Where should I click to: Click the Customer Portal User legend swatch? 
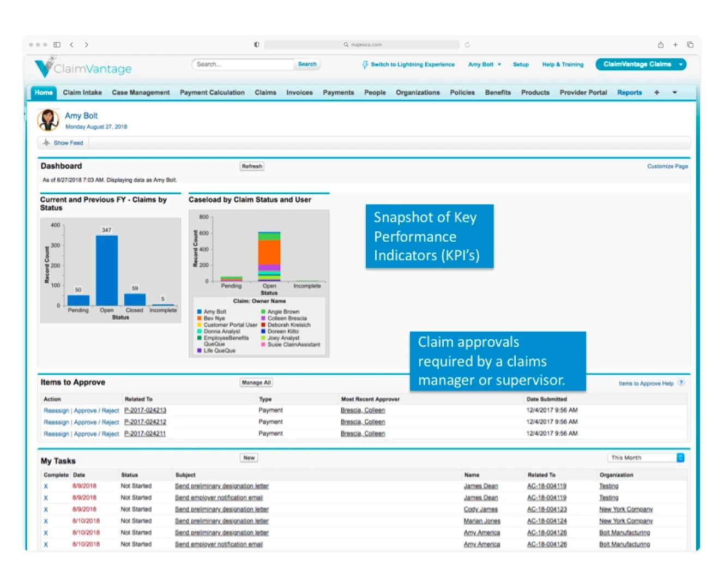click(x=200, y=325)
